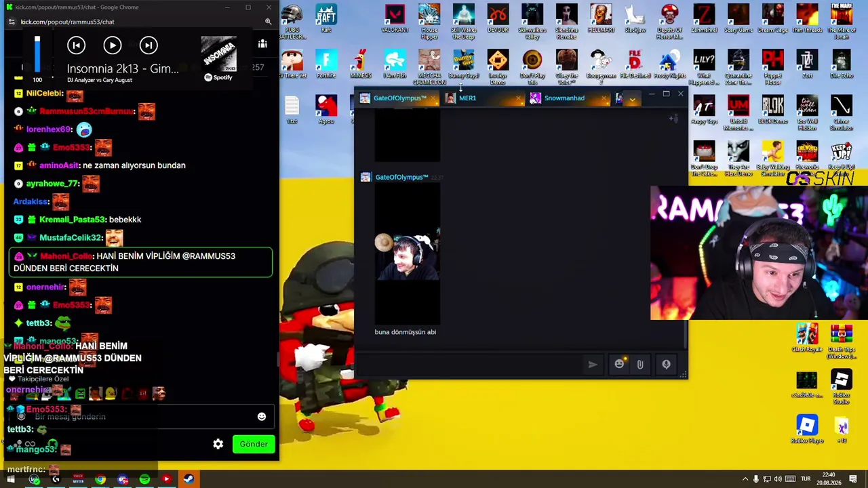Click username Kremali_Pasta53 in Kick chat

73,220
